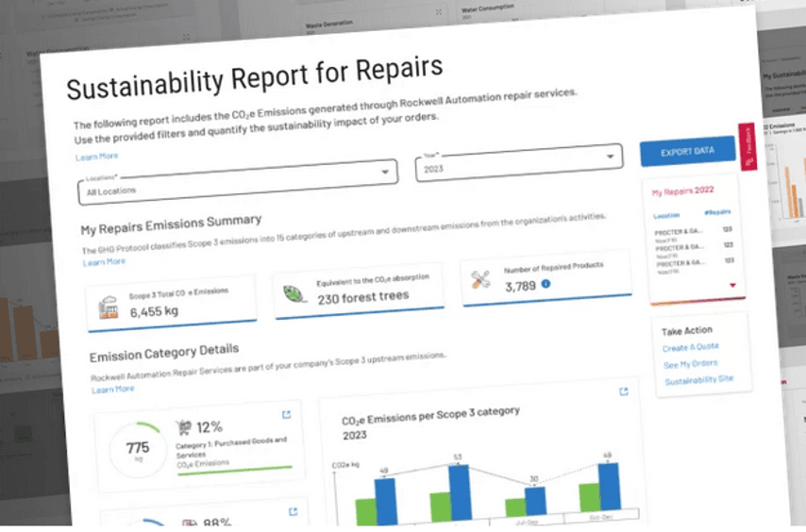
Task: Visit the Sustainability Site link
Action: (698, 379)
